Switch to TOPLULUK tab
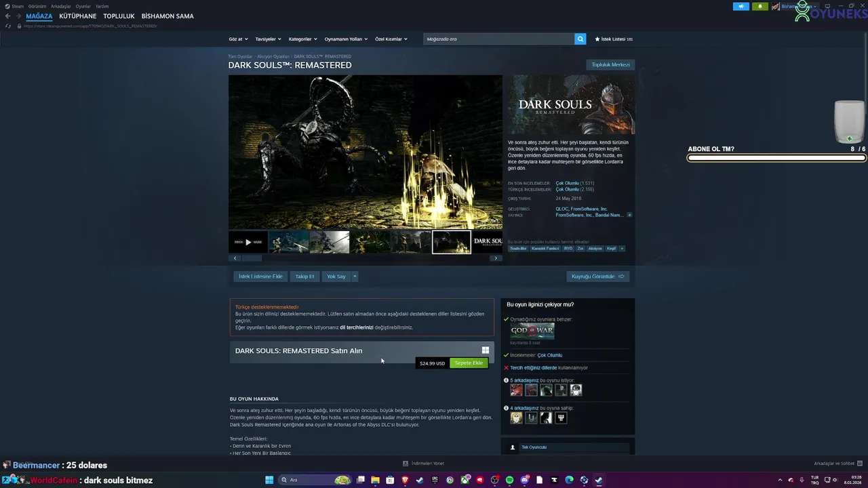 (119, 16)
